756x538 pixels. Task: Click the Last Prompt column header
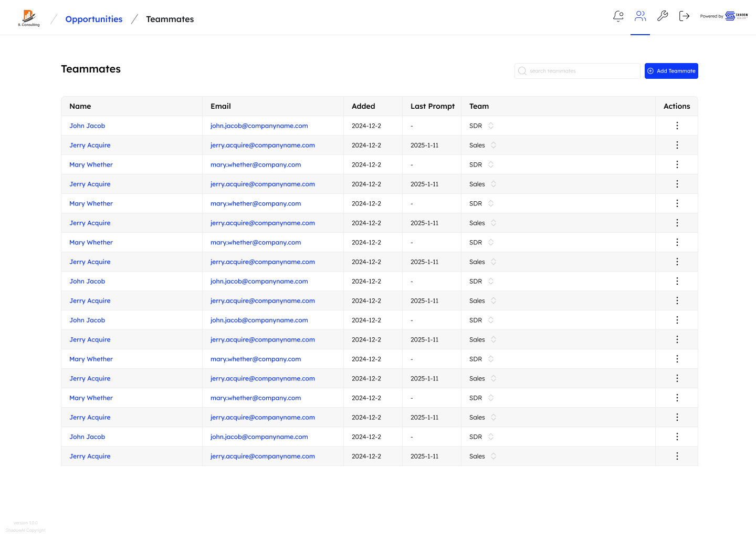pyautogui.click(x=433, y=106)
